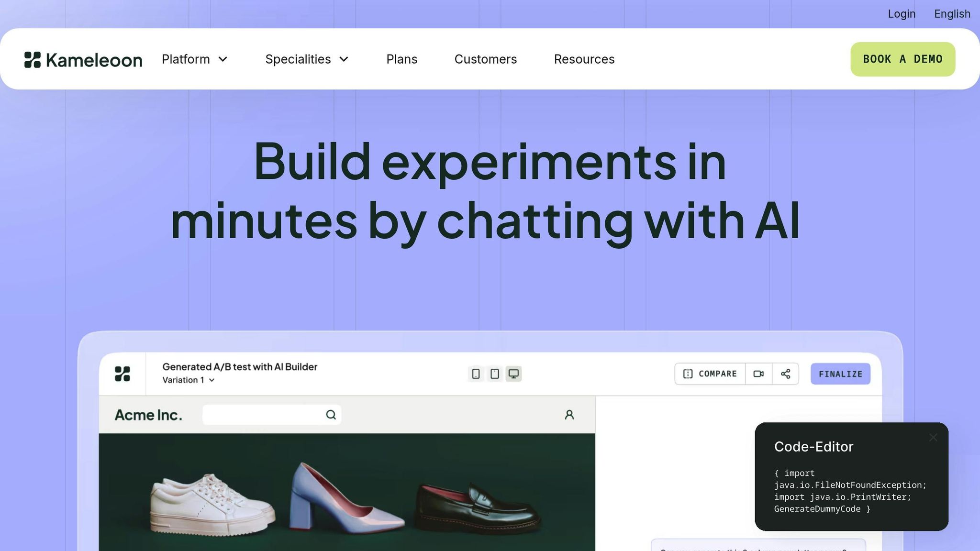Open the Resources menu item

coord(584,59)
